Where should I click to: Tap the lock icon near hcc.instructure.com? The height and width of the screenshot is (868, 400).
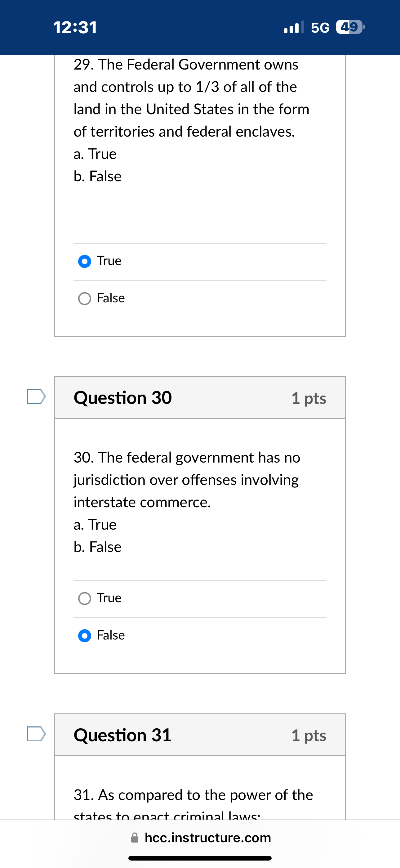[x=134, y=837]
